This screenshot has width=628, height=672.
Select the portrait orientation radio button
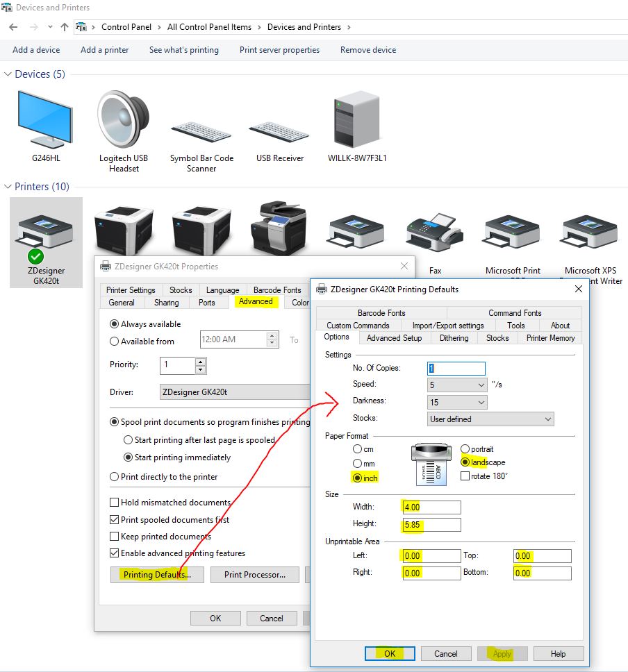pyautogui.click(x=465, y=449)
